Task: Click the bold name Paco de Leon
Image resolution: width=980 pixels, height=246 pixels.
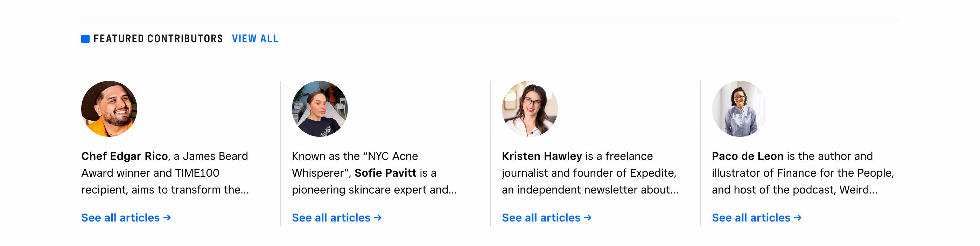Action: pos(748,156)
